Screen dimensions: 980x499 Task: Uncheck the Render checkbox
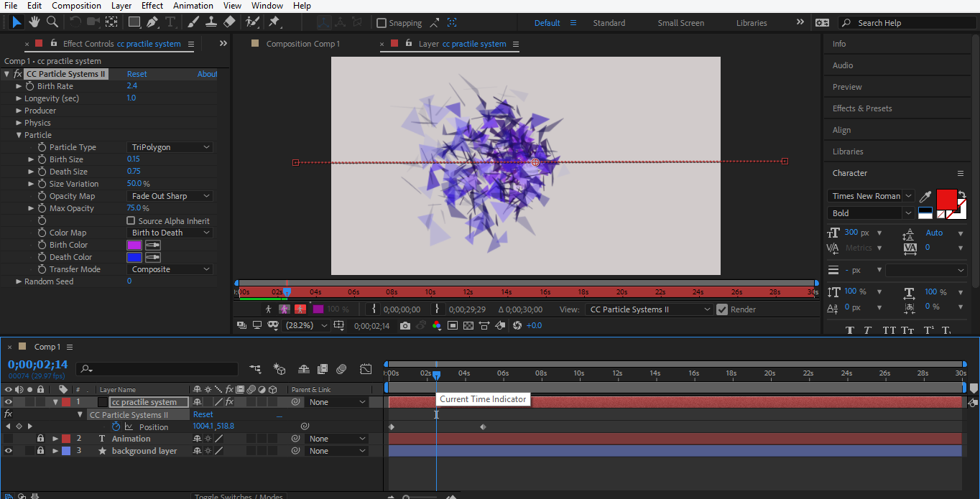(722, 309)
